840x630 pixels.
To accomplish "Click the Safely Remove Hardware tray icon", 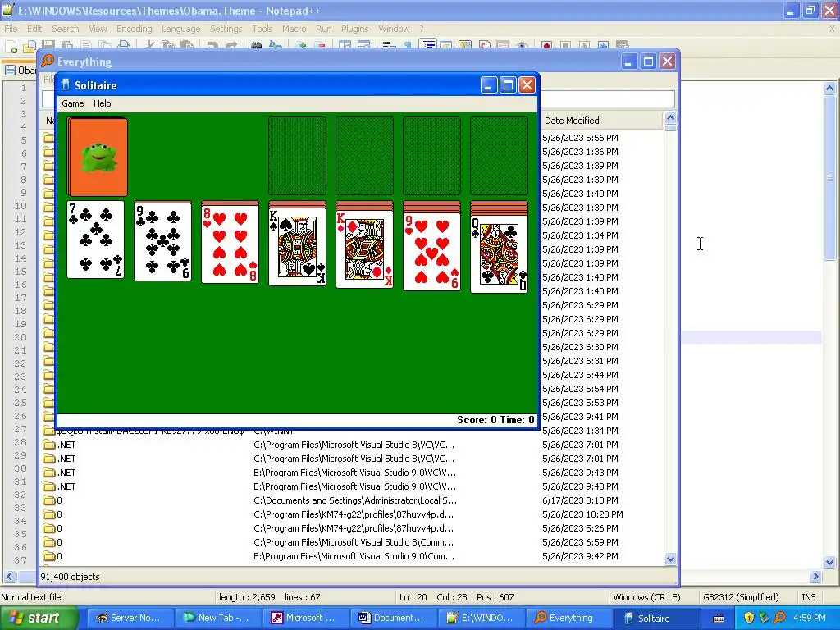I will (x=764, y=618).
